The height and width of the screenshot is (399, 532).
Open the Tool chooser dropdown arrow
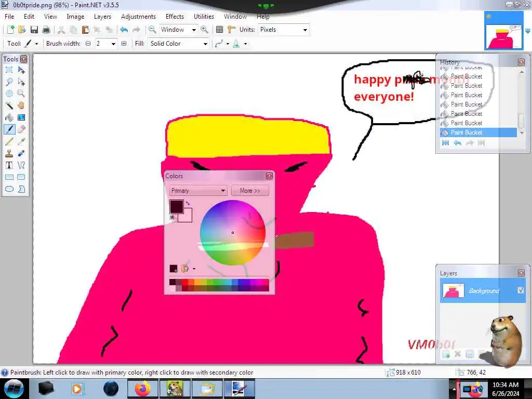(37, 44)
